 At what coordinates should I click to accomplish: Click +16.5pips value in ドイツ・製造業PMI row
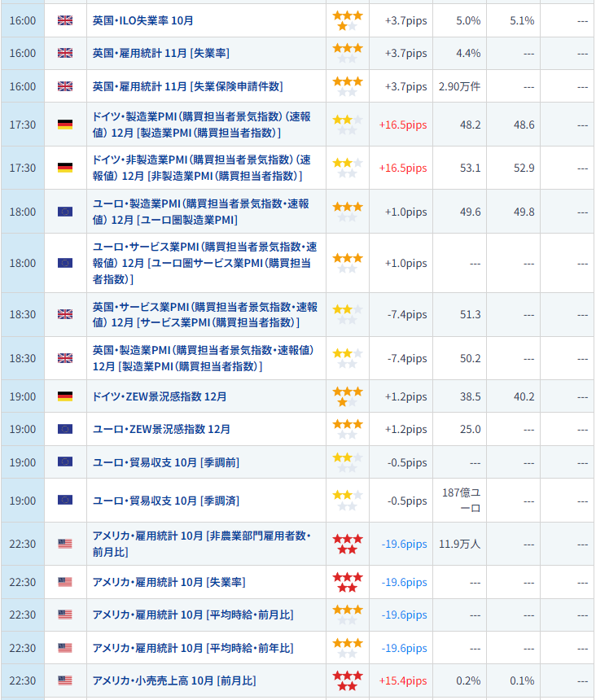tap(402, 125)
